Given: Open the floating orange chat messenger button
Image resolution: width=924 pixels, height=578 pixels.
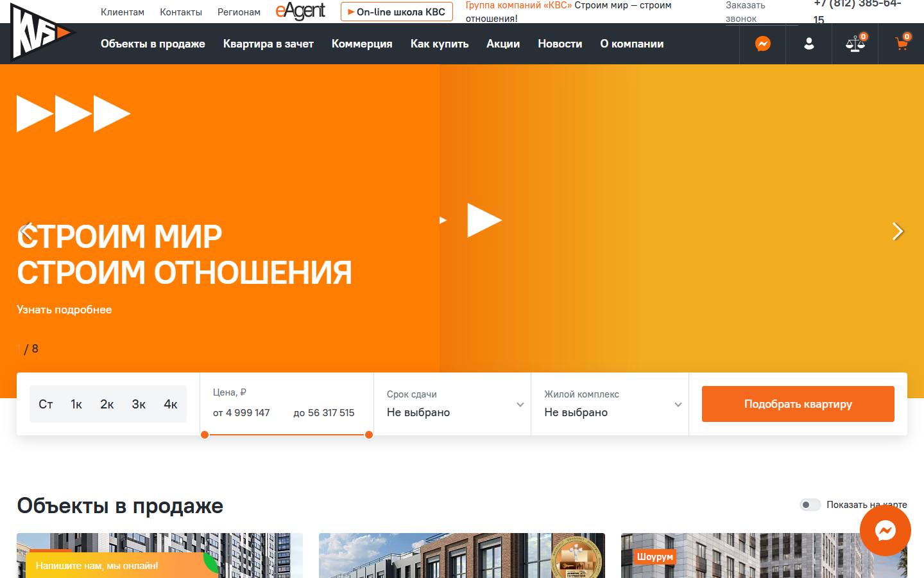Looking at the screenshot, I should pos(886,530).
